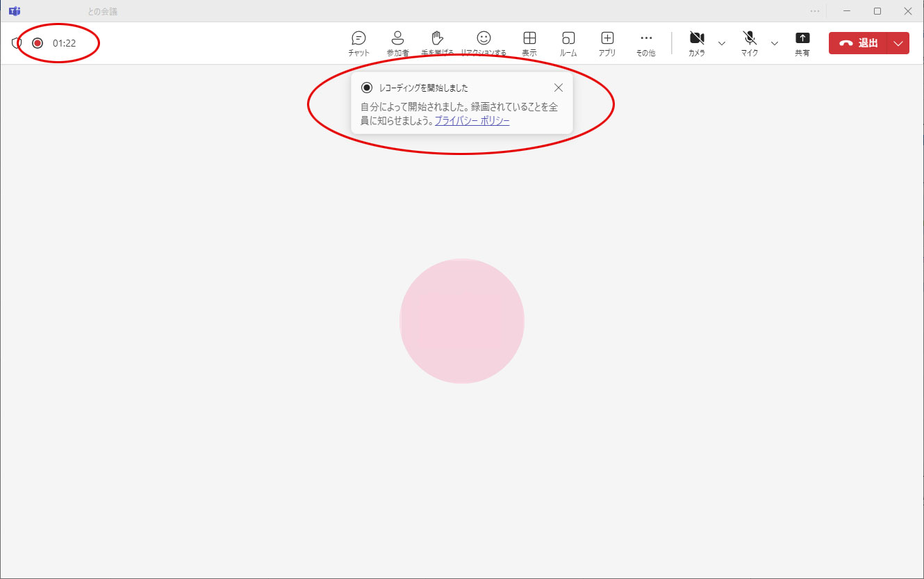Open the プライバシー ポリシー link
Screen dimensions: 924x579
[472, 121]
